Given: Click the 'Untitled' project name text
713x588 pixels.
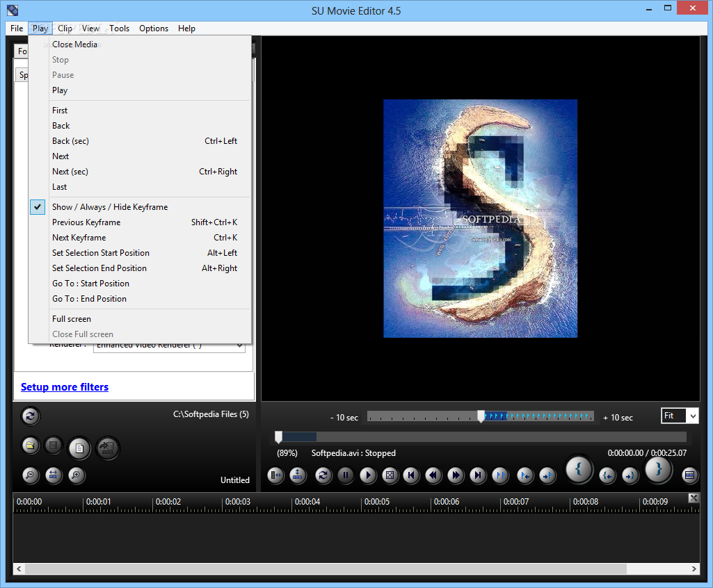Looking at the screenshot, I should [x=235, y=480].
